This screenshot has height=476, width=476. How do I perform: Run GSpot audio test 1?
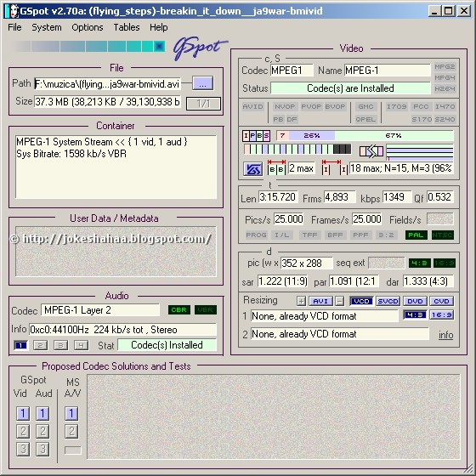pyautogui.click(x=42, y=413)
